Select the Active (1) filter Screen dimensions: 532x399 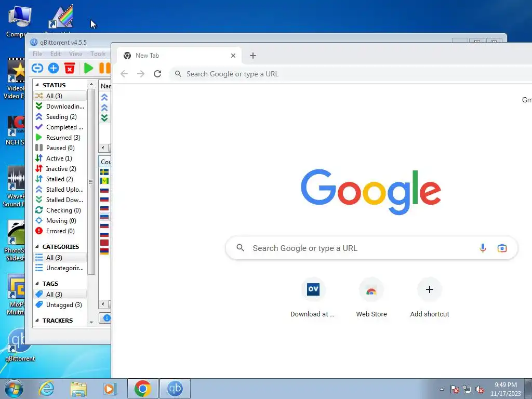tap(60, 158)
